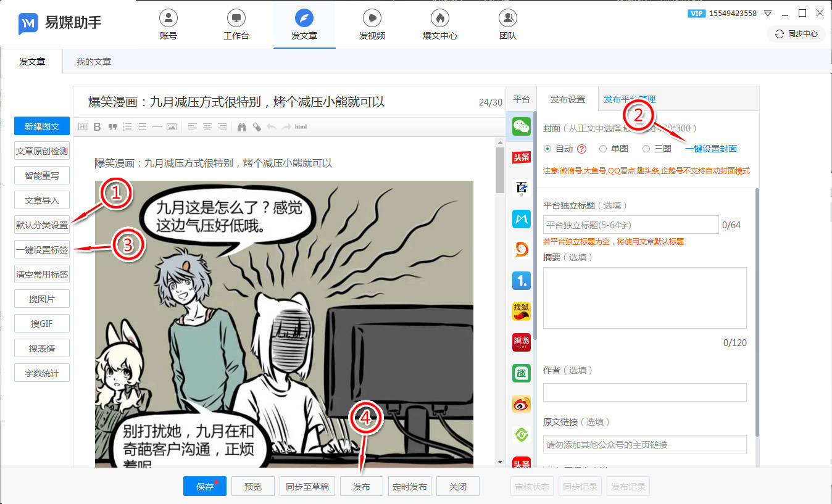Redo the last edit
This screenshot has height=504, width=832.
click(286, 127)
